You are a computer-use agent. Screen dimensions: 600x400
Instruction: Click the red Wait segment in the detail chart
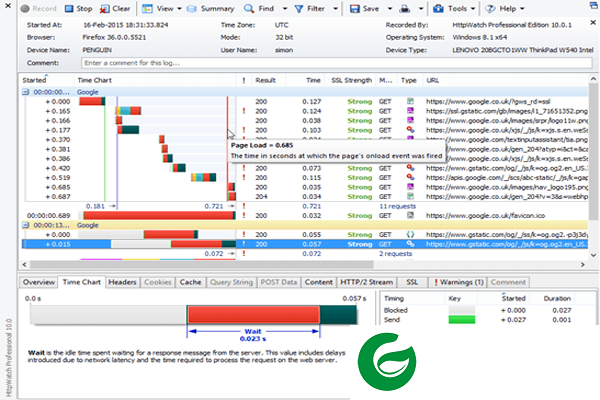(253, 315)
